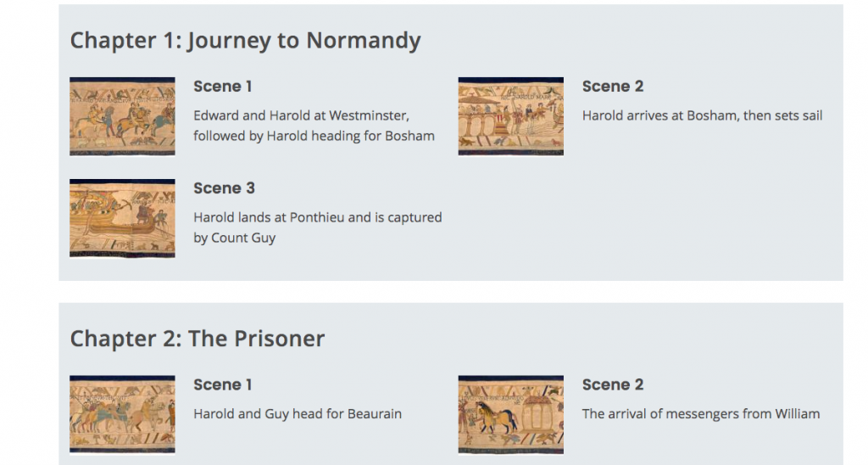Select 'Edward and Harold at Westminster' description
The height and width of the screenshot is (465, 868).
point(314,126)
